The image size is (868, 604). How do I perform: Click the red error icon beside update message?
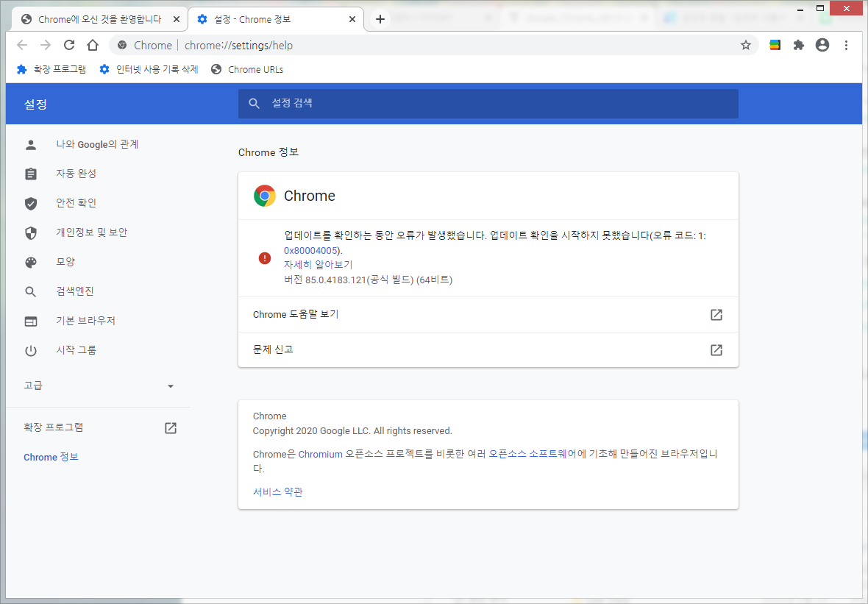(x=265, y=258)
